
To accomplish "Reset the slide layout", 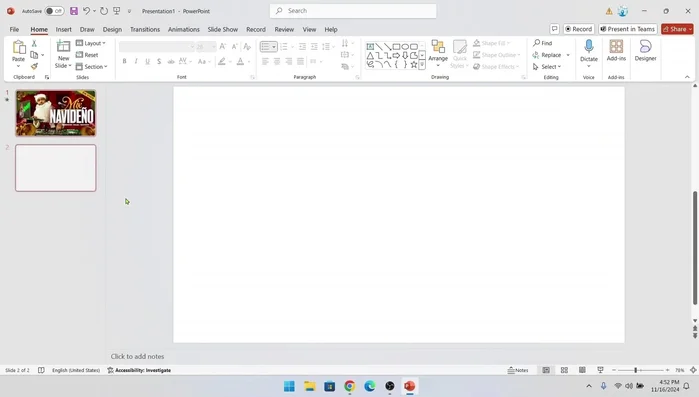I will coord(87,55).
